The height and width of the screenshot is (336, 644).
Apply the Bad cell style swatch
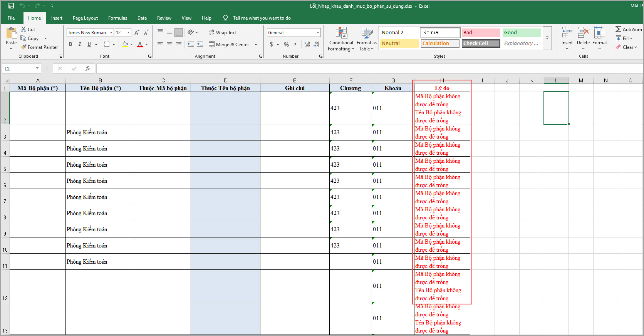(x=481, y=33)
